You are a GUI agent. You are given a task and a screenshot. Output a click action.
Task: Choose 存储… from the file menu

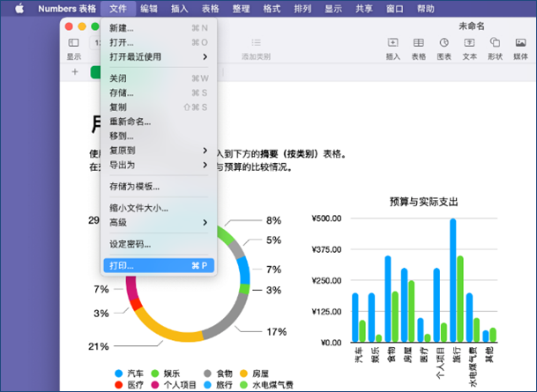pos(159,92)
